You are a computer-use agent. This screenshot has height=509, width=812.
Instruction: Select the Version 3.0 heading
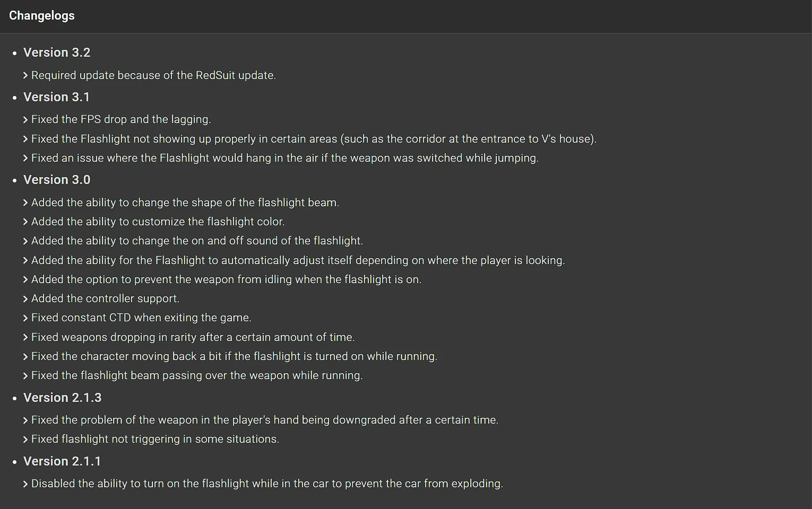click(57, 180)
